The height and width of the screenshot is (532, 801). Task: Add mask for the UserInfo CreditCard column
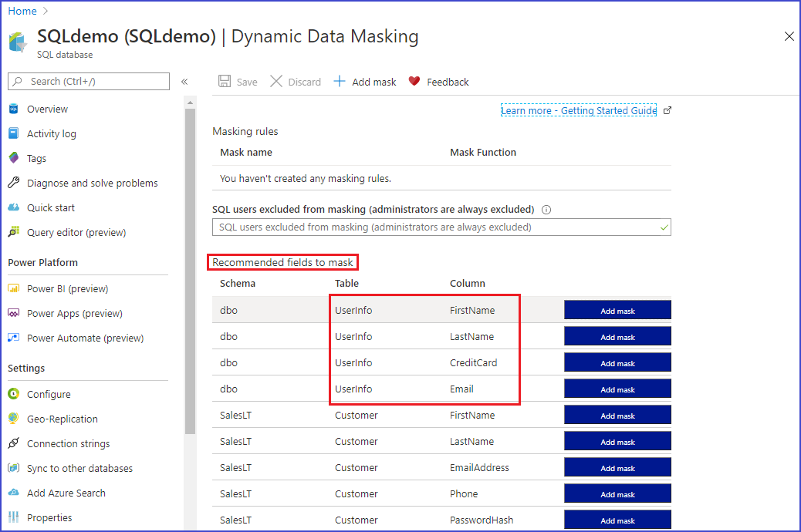tap(617, 362)
